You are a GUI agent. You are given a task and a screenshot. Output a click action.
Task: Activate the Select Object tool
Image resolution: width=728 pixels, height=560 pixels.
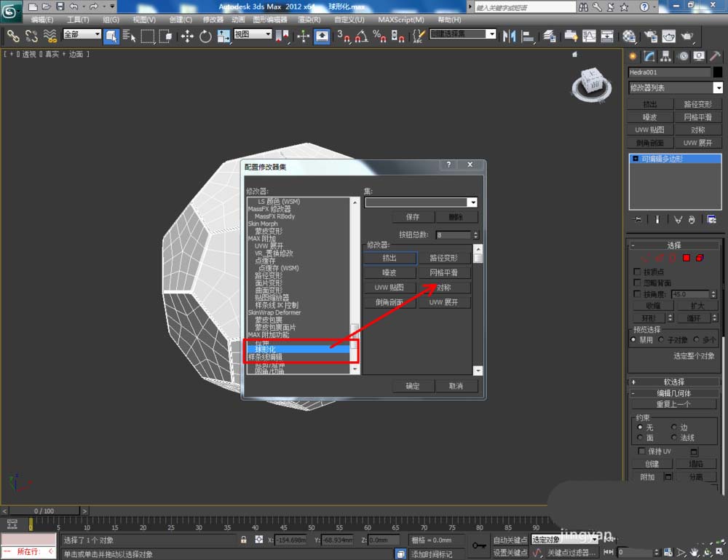click(111, 36)
